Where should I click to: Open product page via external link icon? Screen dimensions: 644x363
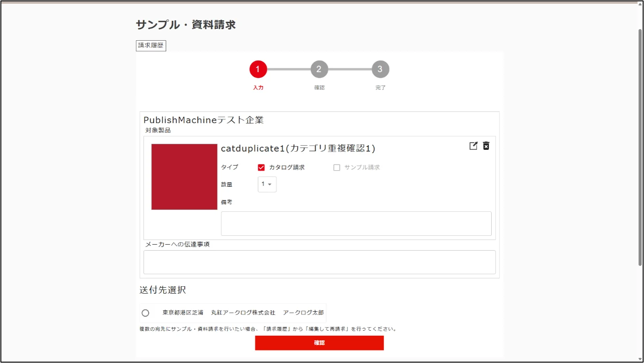pos(473,146)
